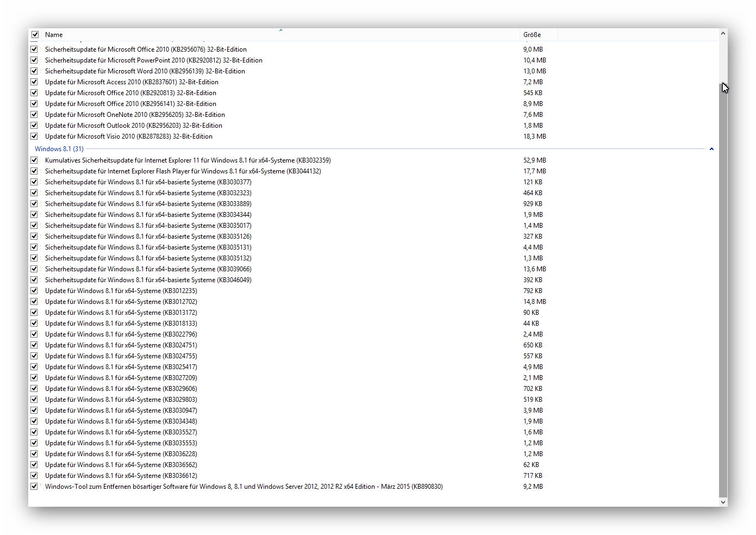The height and width of the screenshot is (535, 756).
Task: Click the 52,9 MB size value
Action: point(535,160)
